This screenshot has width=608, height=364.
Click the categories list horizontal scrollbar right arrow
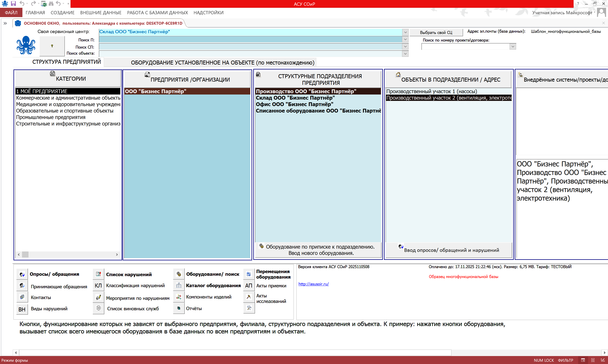(x=117, y=255)
